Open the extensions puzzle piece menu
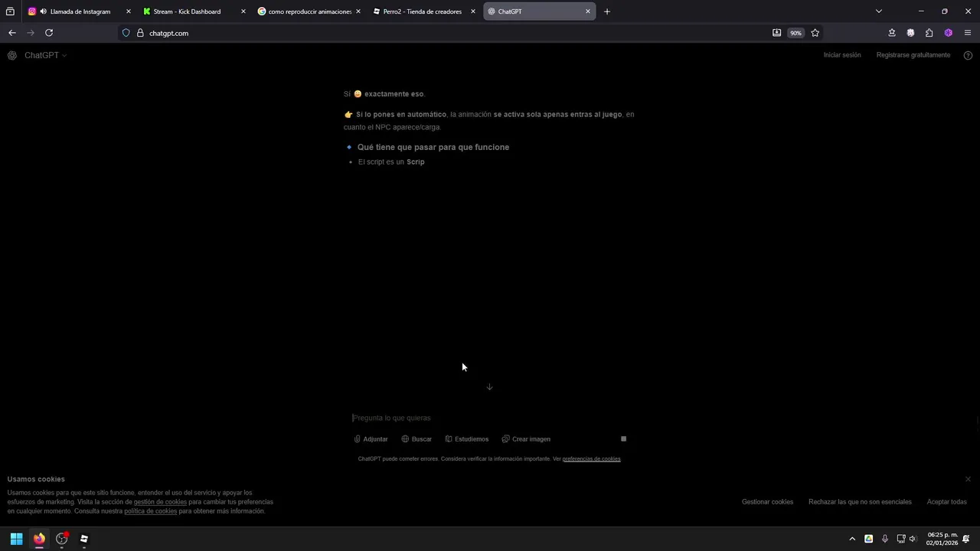The image size is (980, 551). pyautogui.click(x=929, y=33)
